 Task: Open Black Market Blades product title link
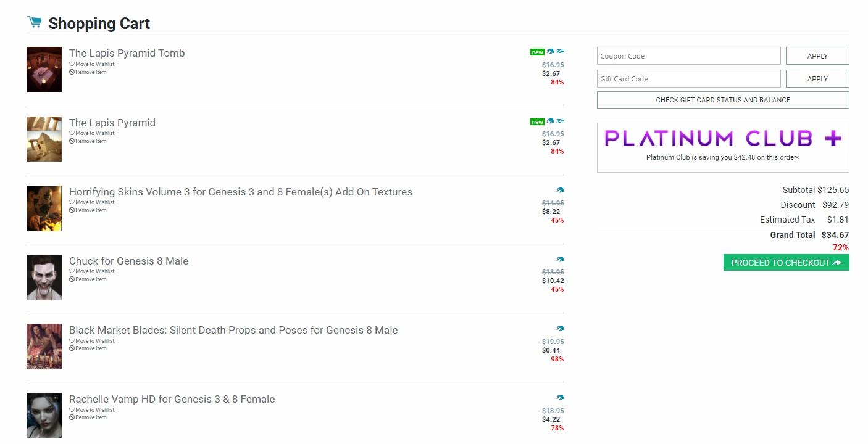pyautogui.click(x=233, y=330)
